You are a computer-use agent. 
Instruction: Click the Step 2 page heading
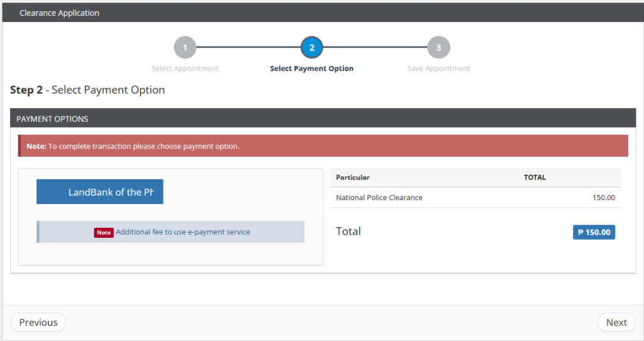click(x=87, y=90)
